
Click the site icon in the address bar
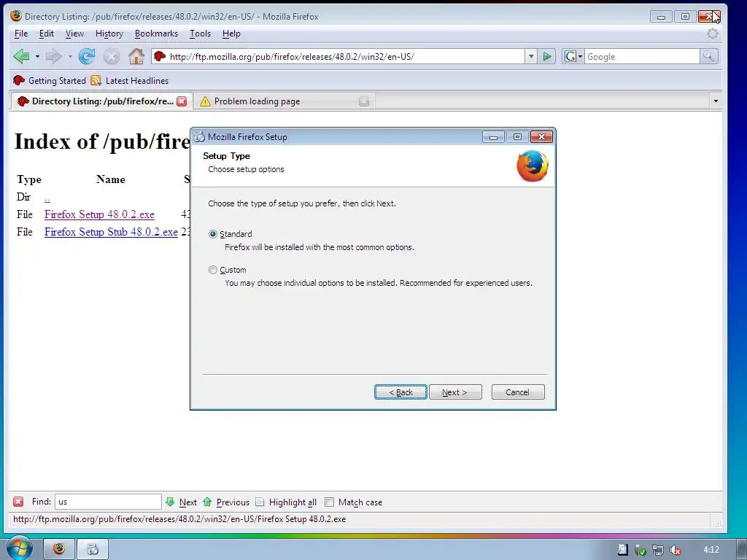(x=160, y=56)
